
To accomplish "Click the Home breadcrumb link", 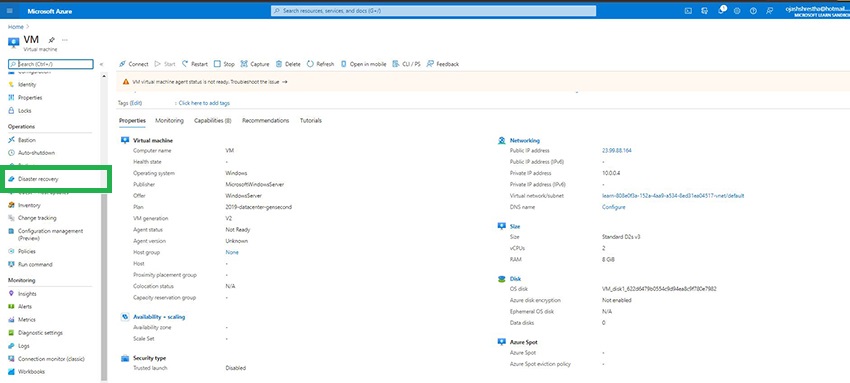I will (15, 27).
